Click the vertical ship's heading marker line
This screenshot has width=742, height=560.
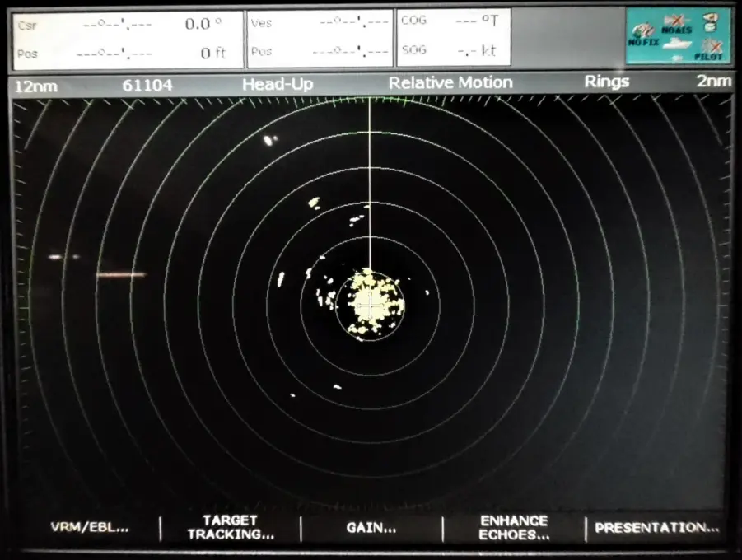[370, 182]
